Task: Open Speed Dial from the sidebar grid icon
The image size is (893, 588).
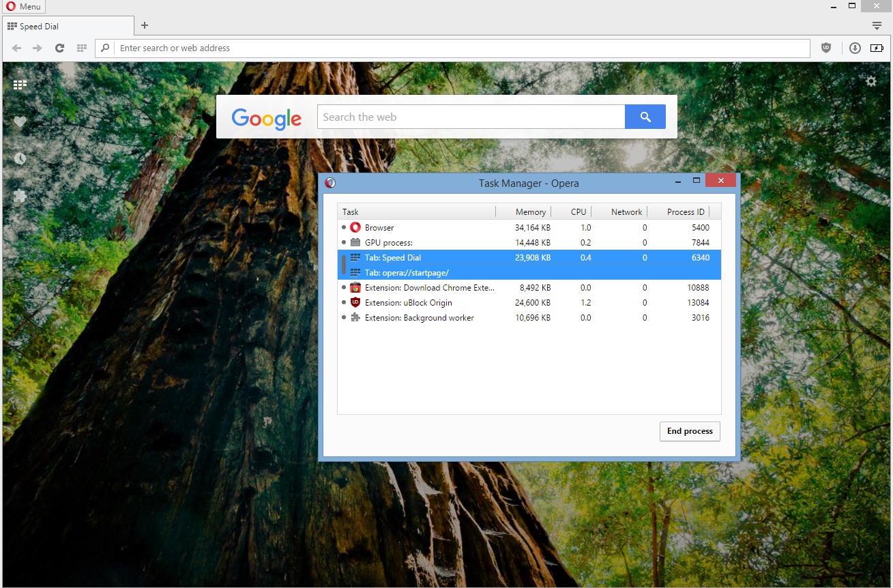Action: [x=20, y=85]
